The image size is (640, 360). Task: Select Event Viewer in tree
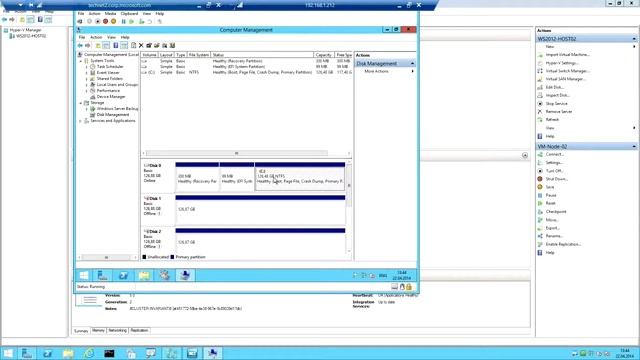(x=108, y=73)
